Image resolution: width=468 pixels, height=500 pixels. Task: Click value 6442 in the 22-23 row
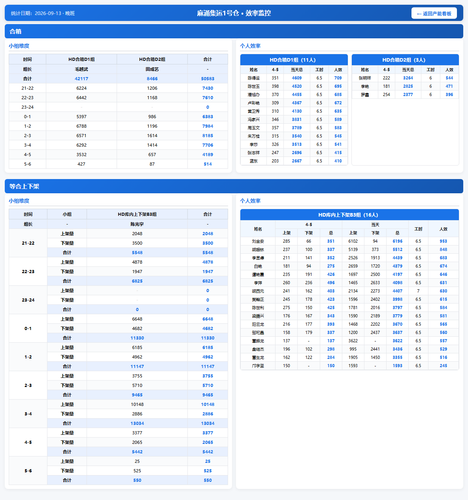pos(81,98)
